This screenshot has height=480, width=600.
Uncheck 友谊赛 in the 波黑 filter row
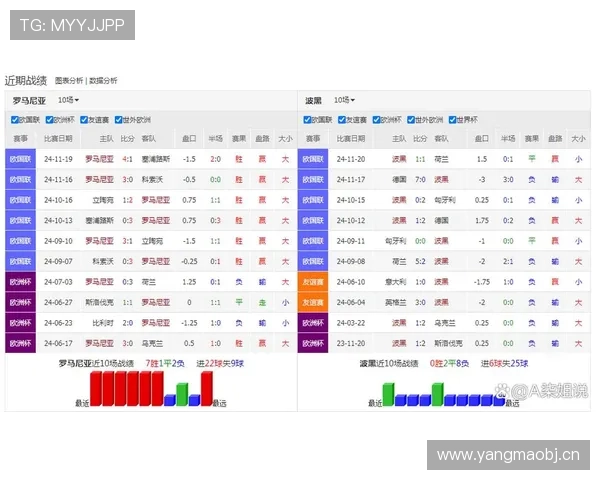(342, 120)
